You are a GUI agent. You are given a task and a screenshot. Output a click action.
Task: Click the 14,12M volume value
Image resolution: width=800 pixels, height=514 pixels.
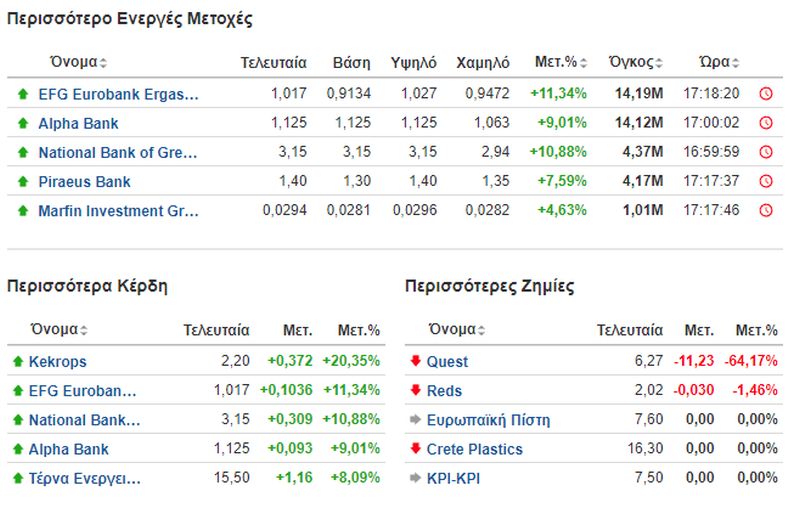click(639, 123)
